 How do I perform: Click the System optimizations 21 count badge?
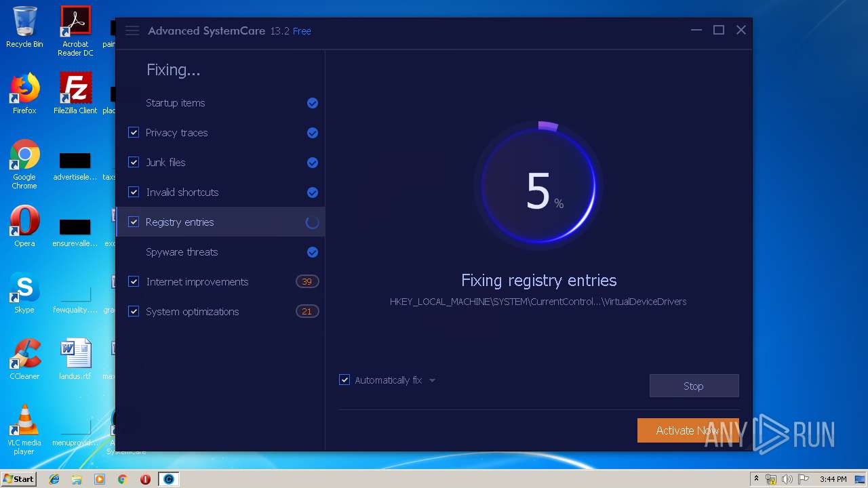coord(307,312)
